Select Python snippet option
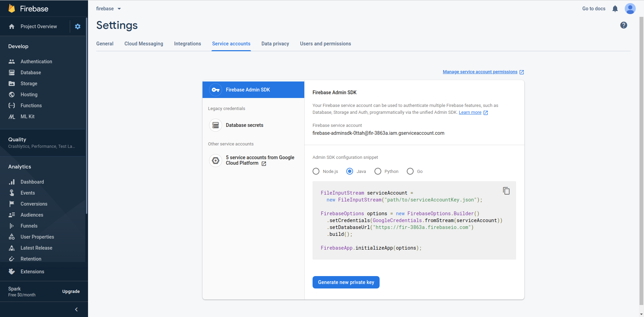Screen dimensions: 644x317 [378, 171]
